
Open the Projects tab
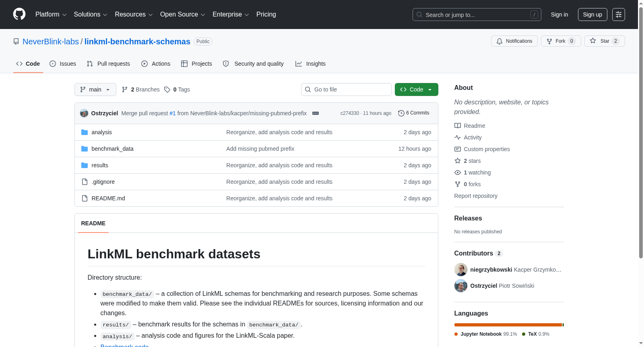(x=196, y=64)
